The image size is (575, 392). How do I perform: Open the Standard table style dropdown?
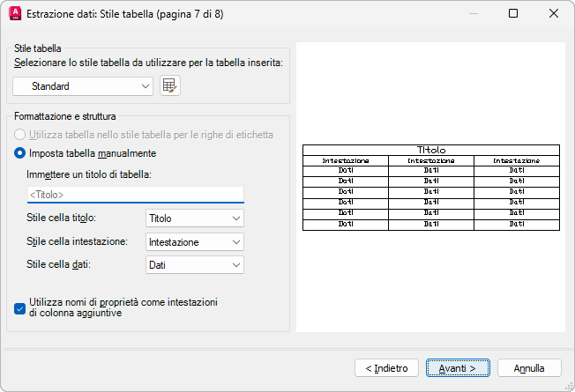coord(84,86)
